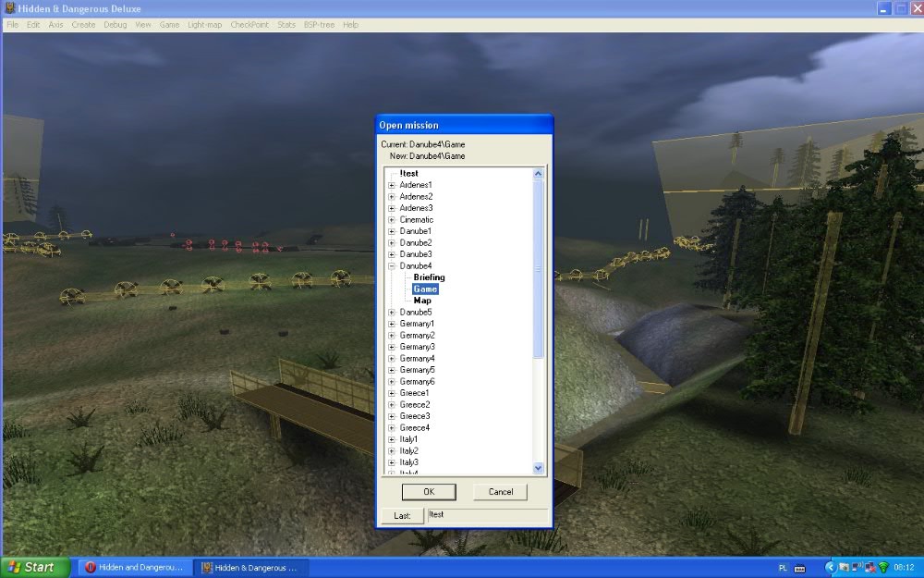Screen dimensions: 924x578
Task: Select Briefing under Danube4
Action: click(x=429, y=277)
